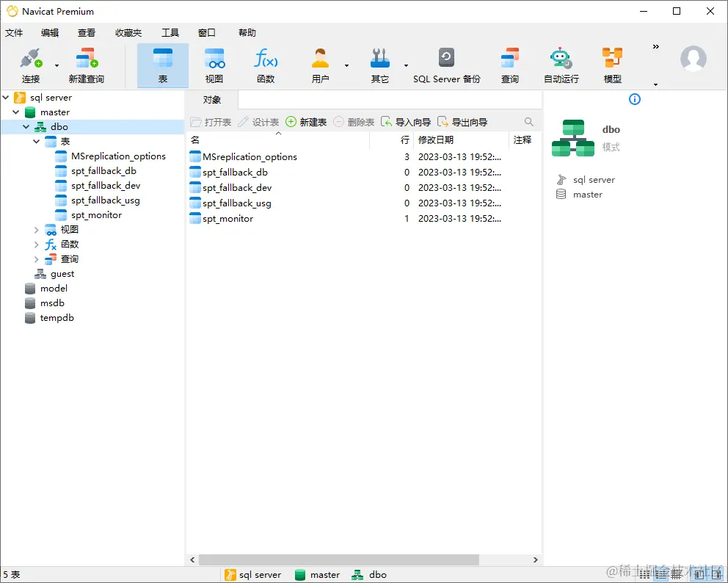Launch the 导出向导 export wizard

(462, 122)
